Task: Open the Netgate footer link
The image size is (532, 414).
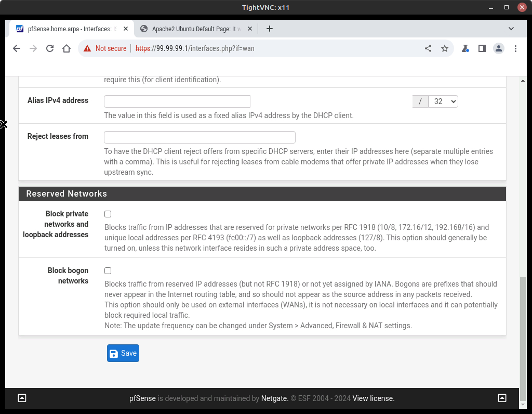Action: click(x=274, y=398)
